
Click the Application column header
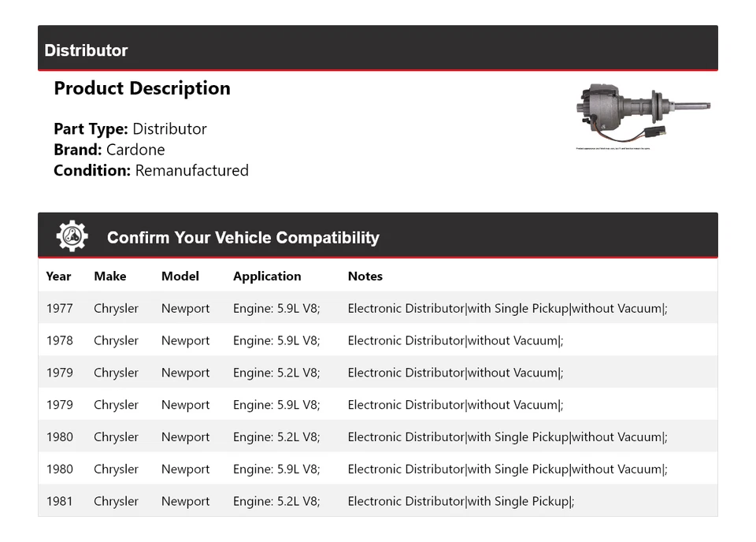(x=267, y=277)
